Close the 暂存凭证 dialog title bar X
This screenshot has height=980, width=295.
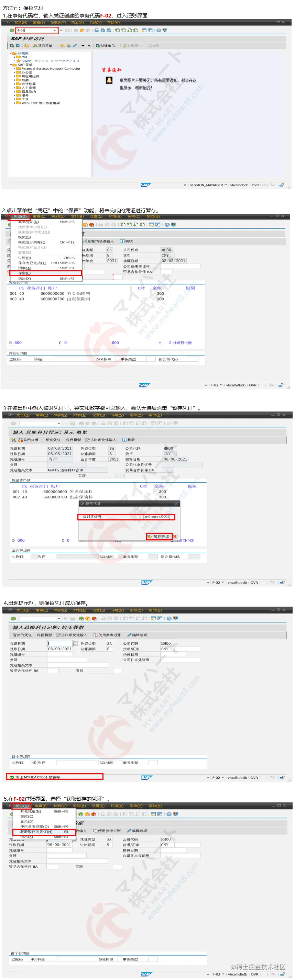coord(176,503)
